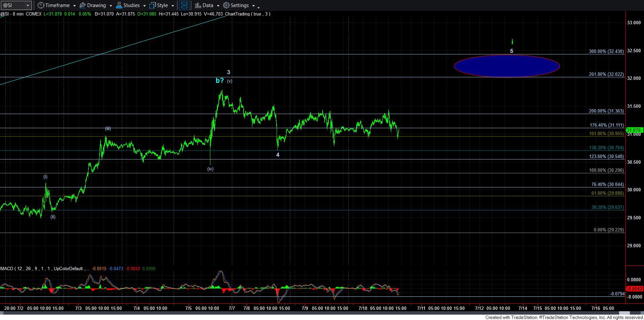Screen dimensions: 644x320
Task: Open the @SI symbol dropdown arrow
Action: coord(28,5)
